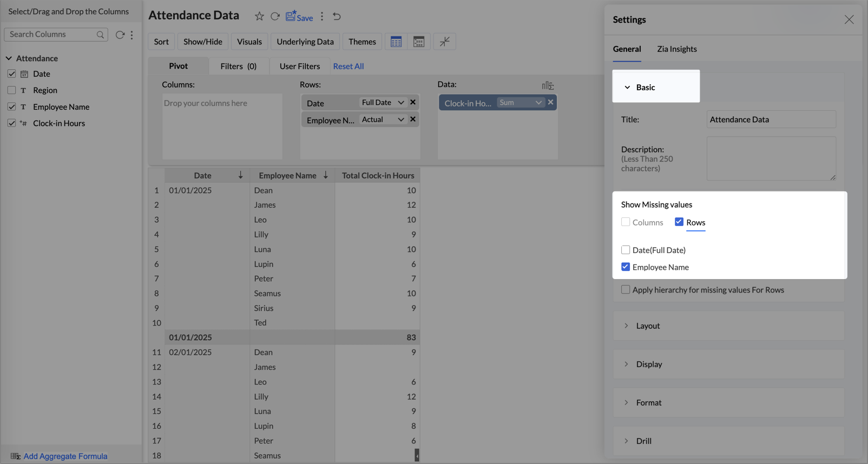Click the Reset All link
This screenshot has height=464, width=868.
click(x=348, y=66)
